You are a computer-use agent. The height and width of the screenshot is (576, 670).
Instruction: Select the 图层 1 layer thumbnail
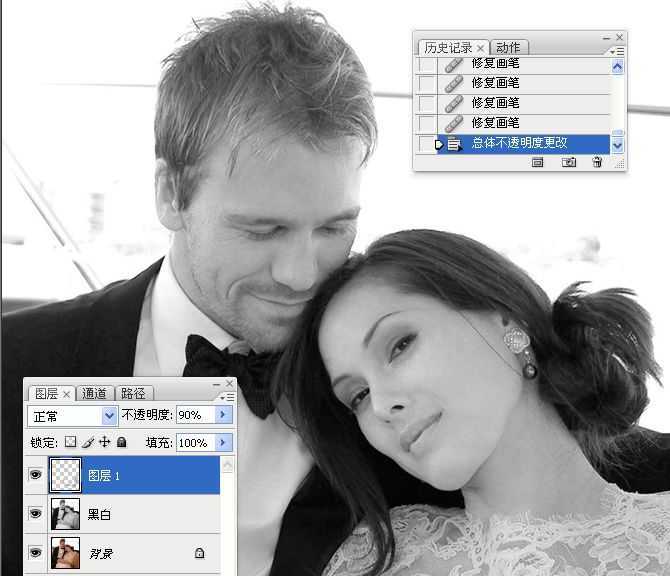coord(65,474)
